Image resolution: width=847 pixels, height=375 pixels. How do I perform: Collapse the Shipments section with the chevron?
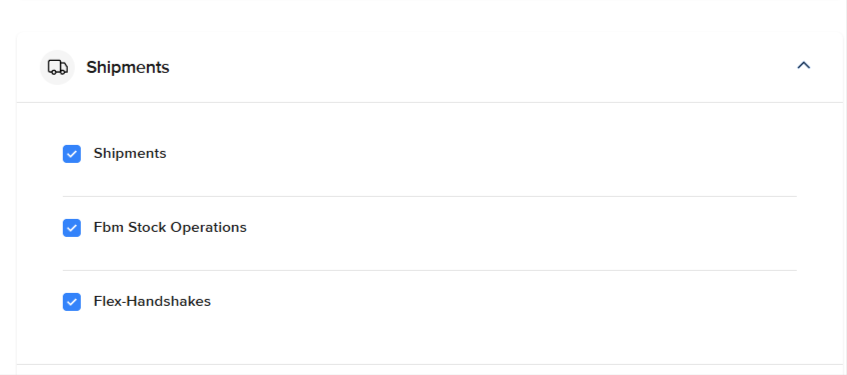coord(804,65)
